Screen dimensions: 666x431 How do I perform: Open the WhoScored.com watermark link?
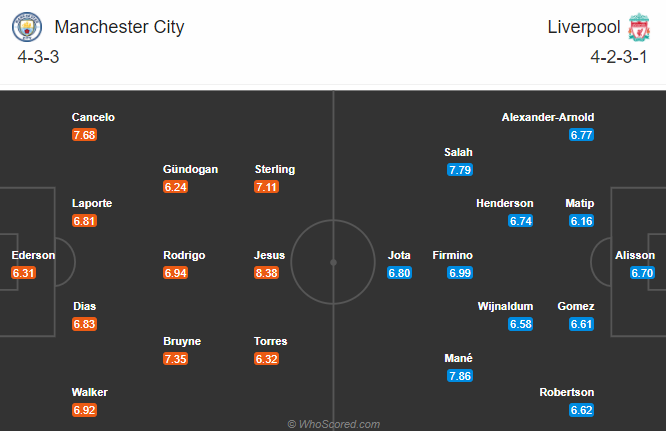(x=333, y=424)
